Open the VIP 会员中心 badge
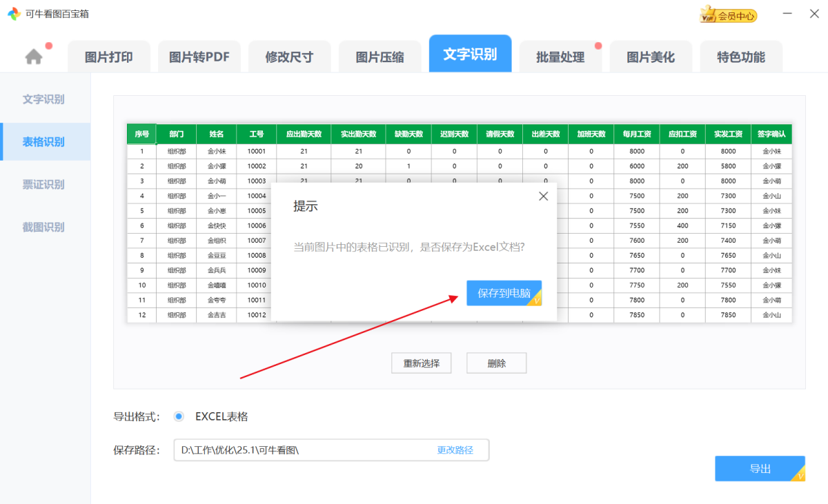 [x=729, y=14]
